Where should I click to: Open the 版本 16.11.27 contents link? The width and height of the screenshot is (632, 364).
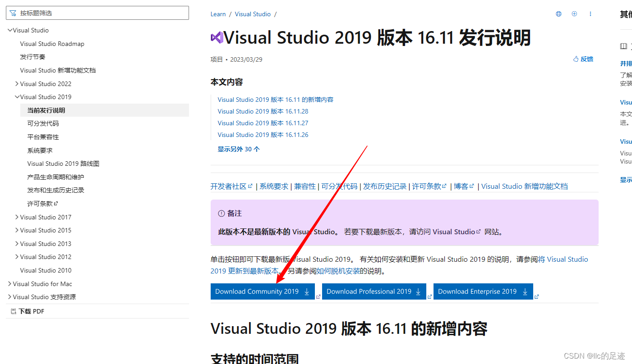point(263,123)
